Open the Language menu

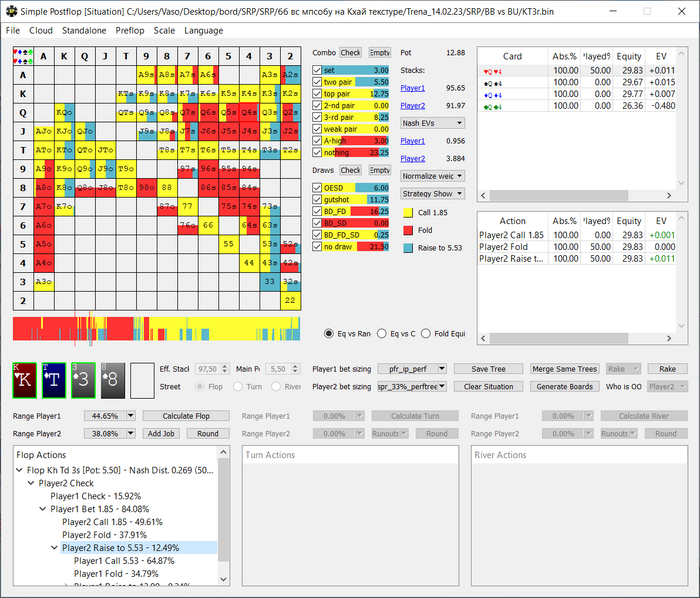click(x=204, y=30)
